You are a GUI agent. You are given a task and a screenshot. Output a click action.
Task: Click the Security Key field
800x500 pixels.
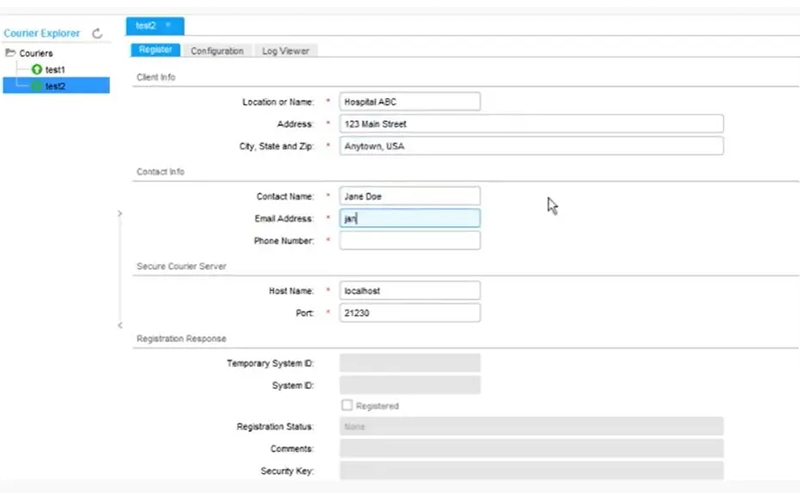tap(531, 470)
